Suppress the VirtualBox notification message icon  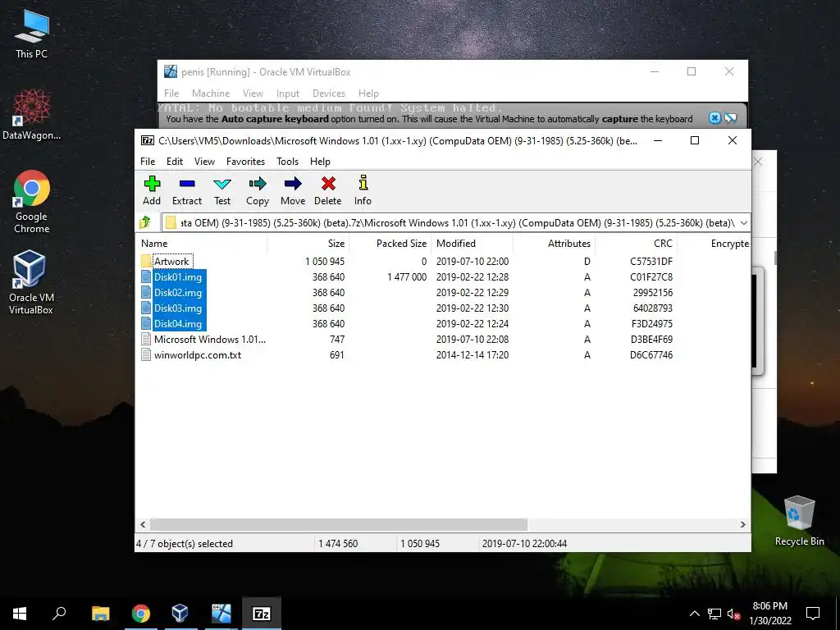tap(731, 118)
